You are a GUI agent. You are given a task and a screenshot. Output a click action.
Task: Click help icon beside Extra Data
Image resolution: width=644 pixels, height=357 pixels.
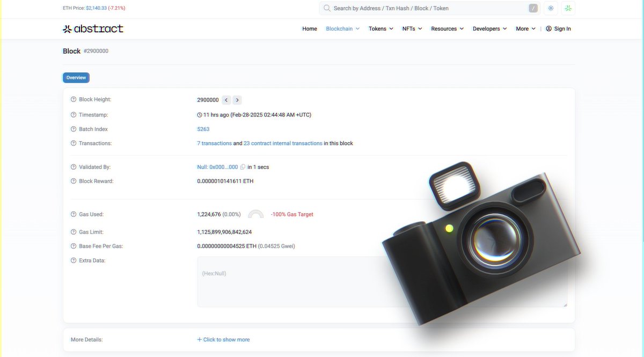[x=74, y=260]
